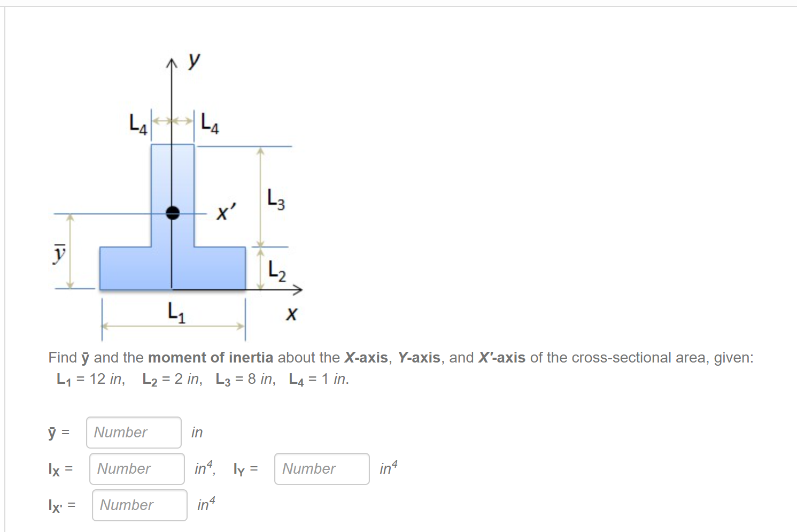Click the Iy Number input field

tap(321, 468)
